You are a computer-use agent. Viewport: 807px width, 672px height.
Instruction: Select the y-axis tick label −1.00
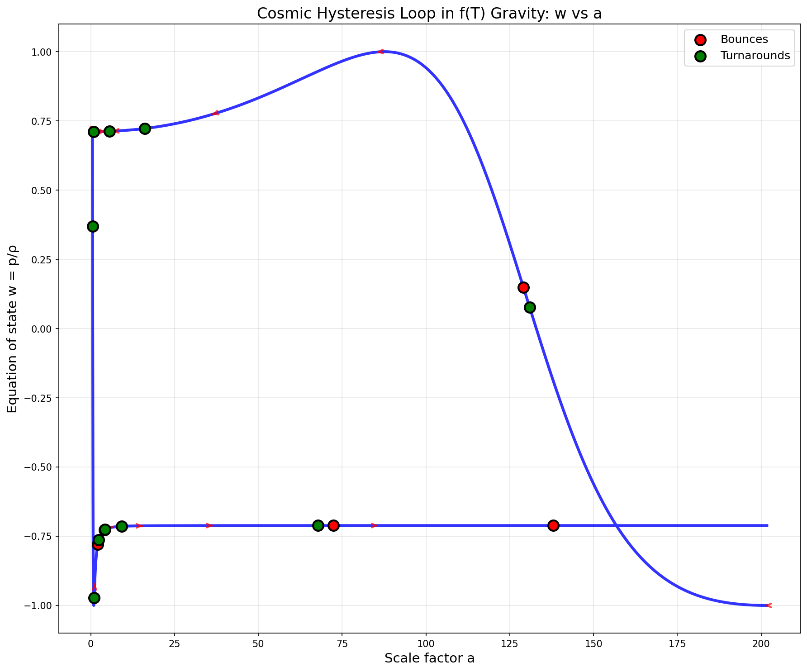coord(38,605)
